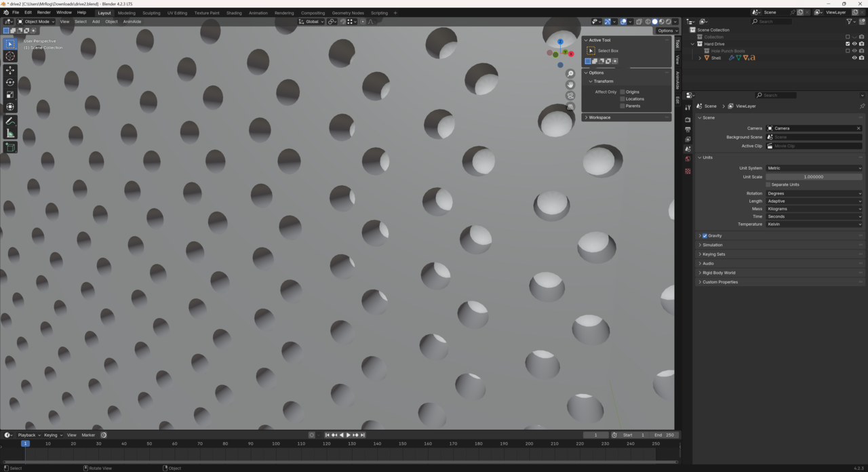Uncheck Hard Drive collection exclude checkbox
This screenshot has width=868, height=472.
click(x=848, y=44)
